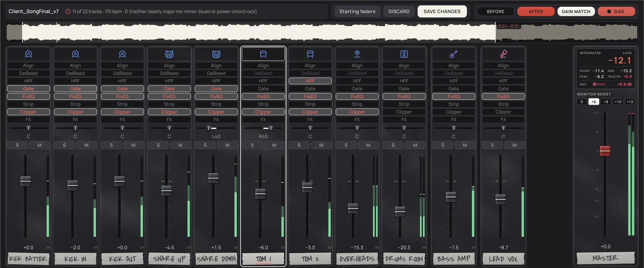644x268 pixels.
Task: Open the Align slot on Snare Down
Action: pos(216,66)
